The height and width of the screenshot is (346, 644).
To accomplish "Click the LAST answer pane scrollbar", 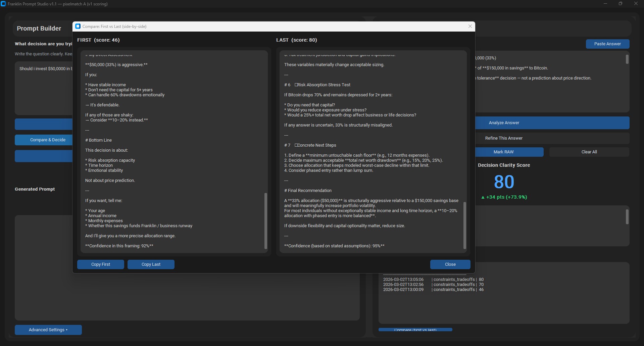I will pyautogui.click(x=465, y=225).
